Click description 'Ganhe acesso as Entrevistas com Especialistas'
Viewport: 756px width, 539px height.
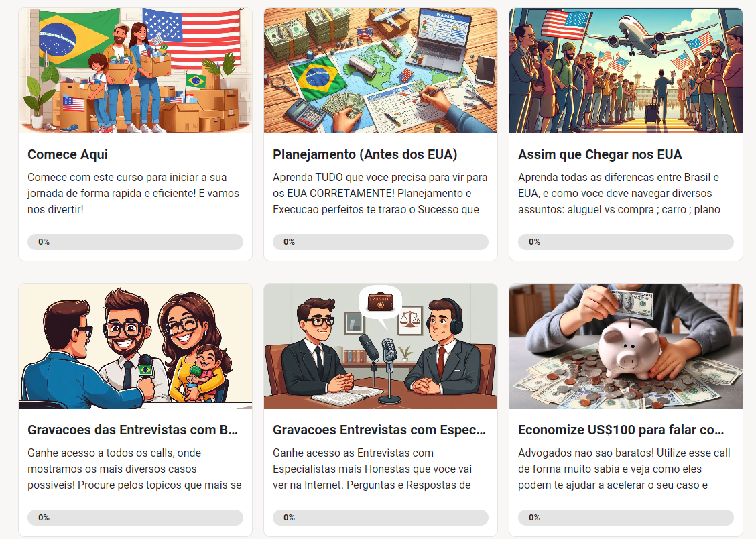pyautogui.click(x=372, y=469)
